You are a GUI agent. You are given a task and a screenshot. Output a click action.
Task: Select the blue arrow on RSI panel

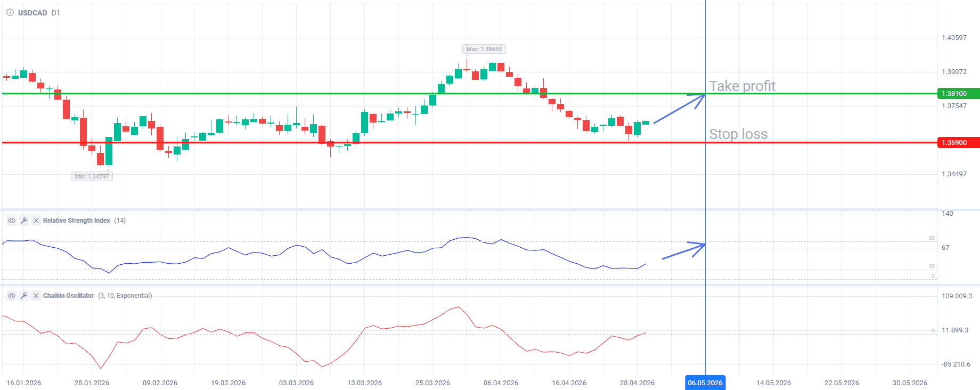pos(684,250)
